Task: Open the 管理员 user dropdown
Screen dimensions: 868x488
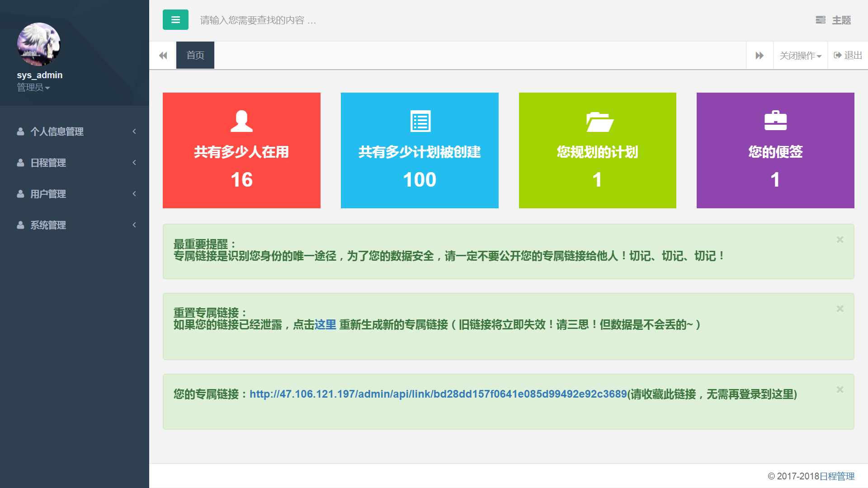Action: click(x=33, y=88)
